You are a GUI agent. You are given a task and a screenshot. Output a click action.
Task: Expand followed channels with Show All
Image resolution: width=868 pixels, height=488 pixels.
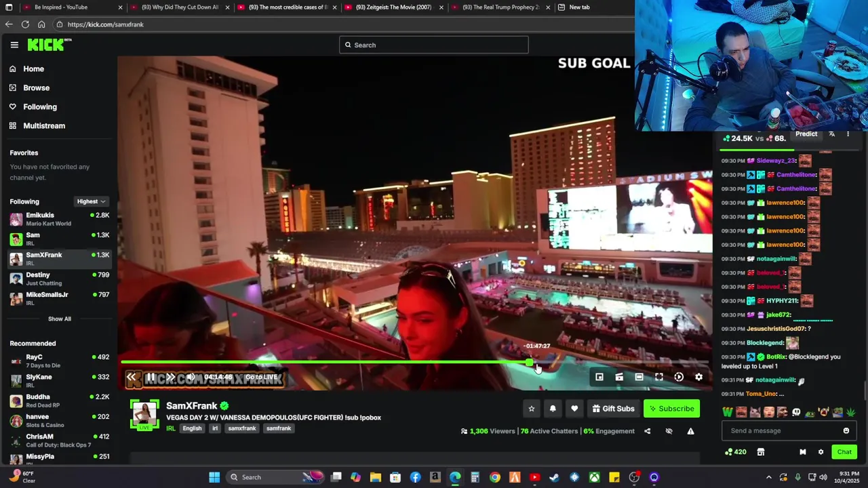point(59,319)
